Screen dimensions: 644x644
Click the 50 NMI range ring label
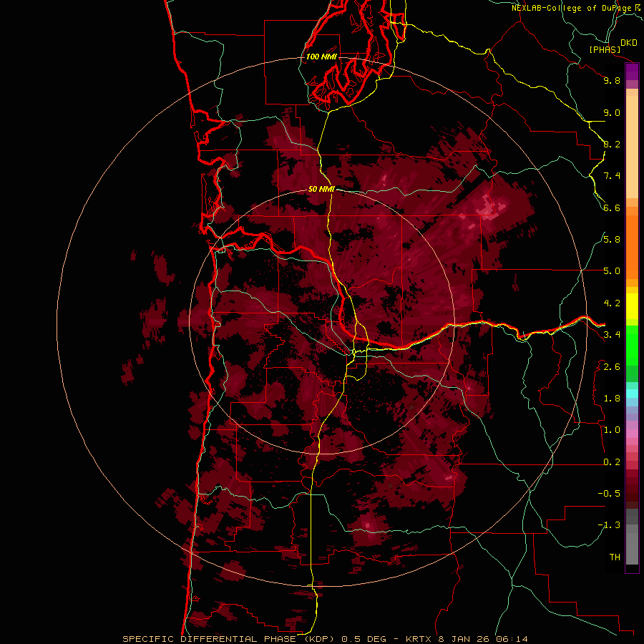click(321, 189)
